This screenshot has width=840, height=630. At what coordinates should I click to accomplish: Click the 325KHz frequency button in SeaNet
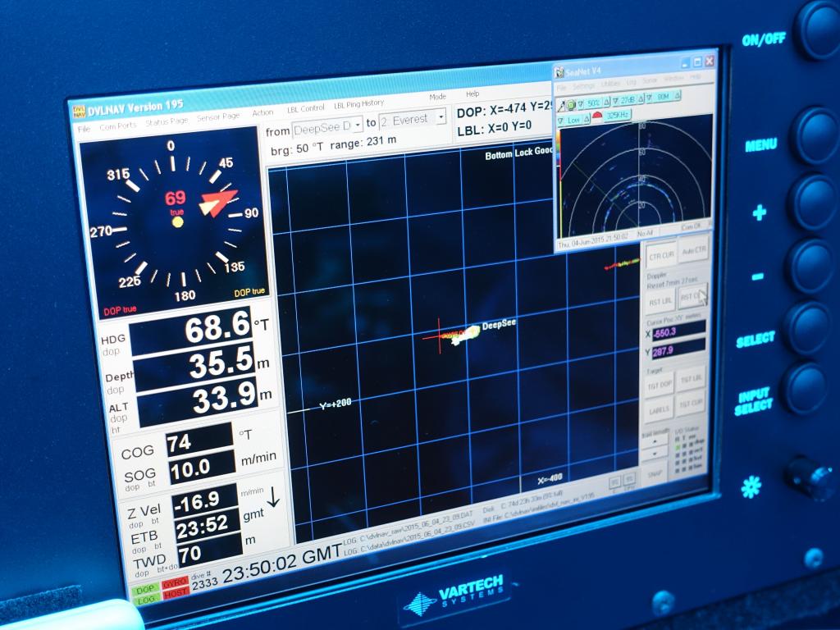point(617,115)
